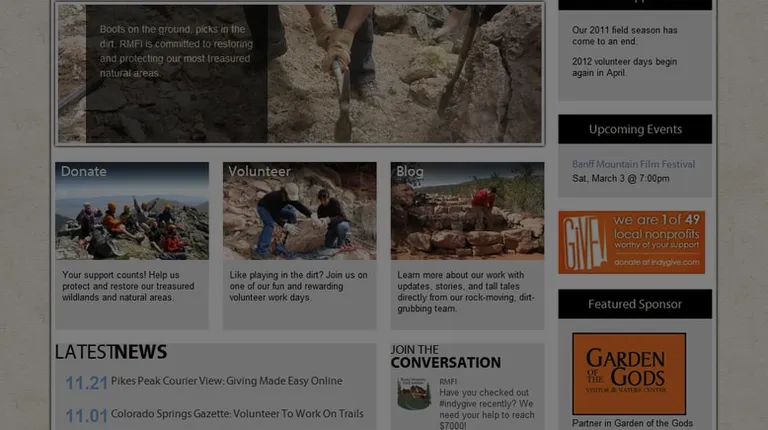Click the Latest News section heading
Screen dimensions: 768x430
tap(111, 352)
